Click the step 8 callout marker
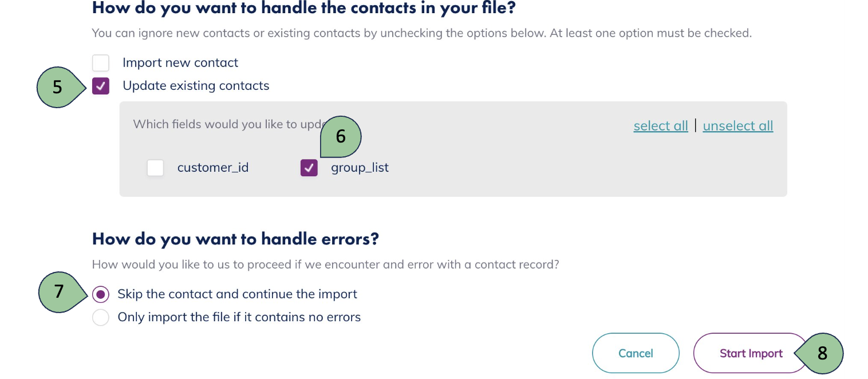The width and height of the screenshot is (868, 379). coord(822,353)
